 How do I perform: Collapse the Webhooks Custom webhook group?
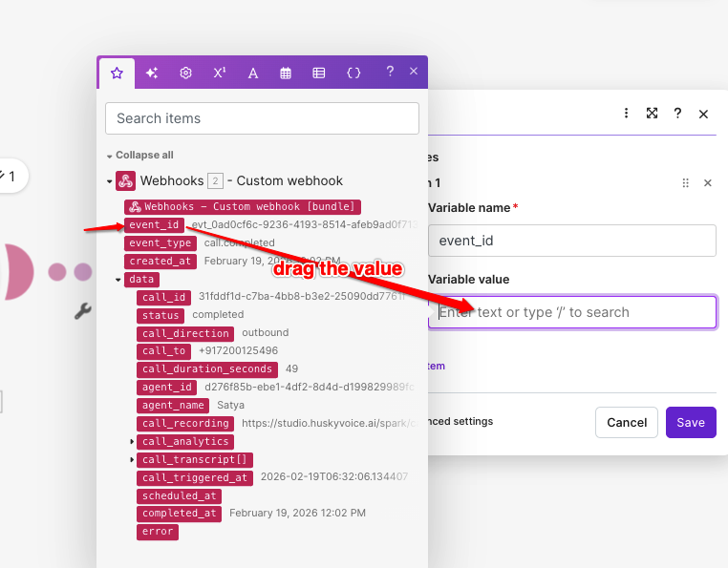point(109,181)
